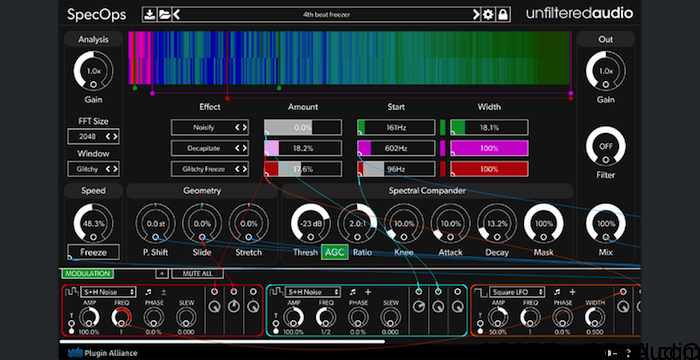
Task: Open orange modulator Square LFO type dropdown
Action: coord(517,292)
